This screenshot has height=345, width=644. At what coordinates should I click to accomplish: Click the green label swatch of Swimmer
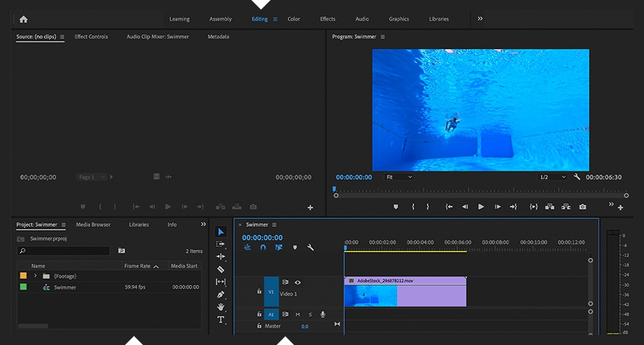pyautogui.click(x=24, y=287)
